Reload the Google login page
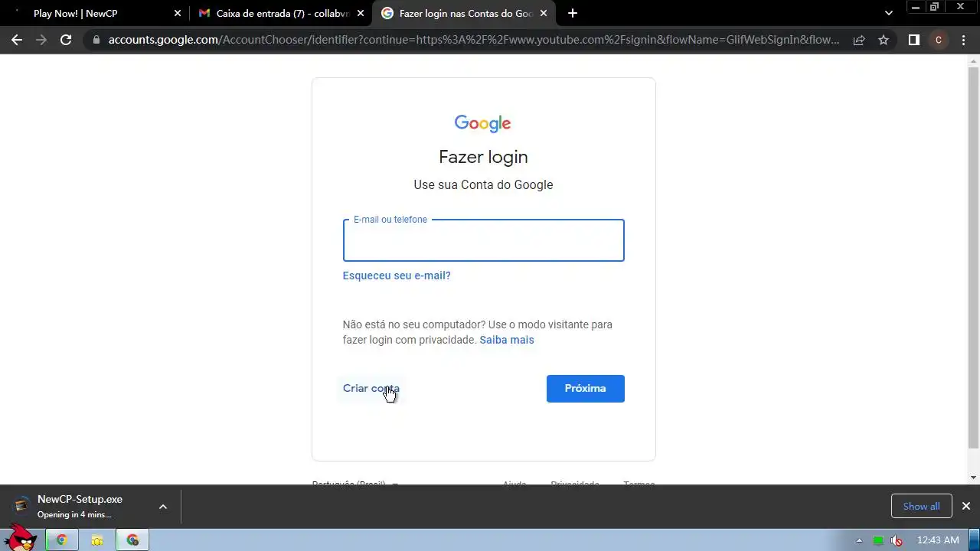 click(x=66, y=40)
